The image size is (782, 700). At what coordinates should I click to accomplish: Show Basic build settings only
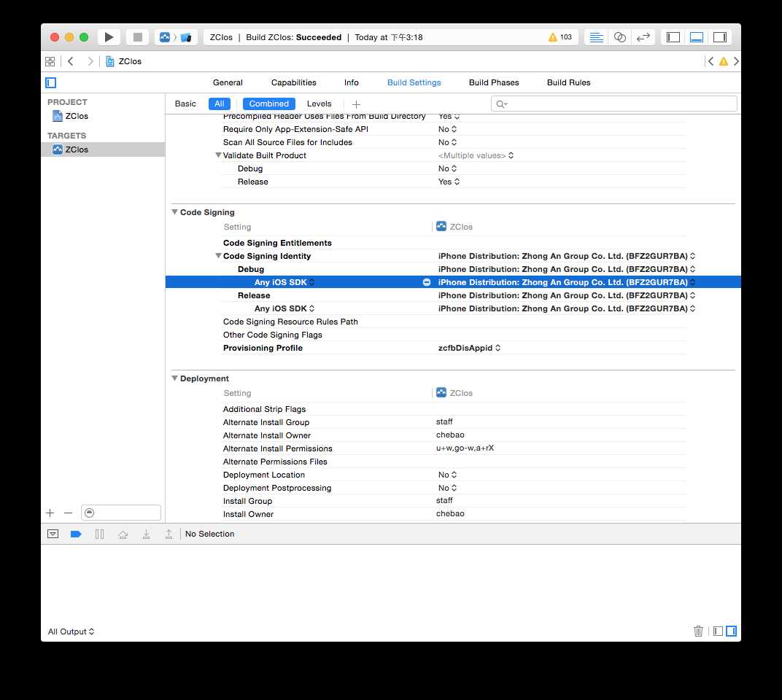[185, 104]
